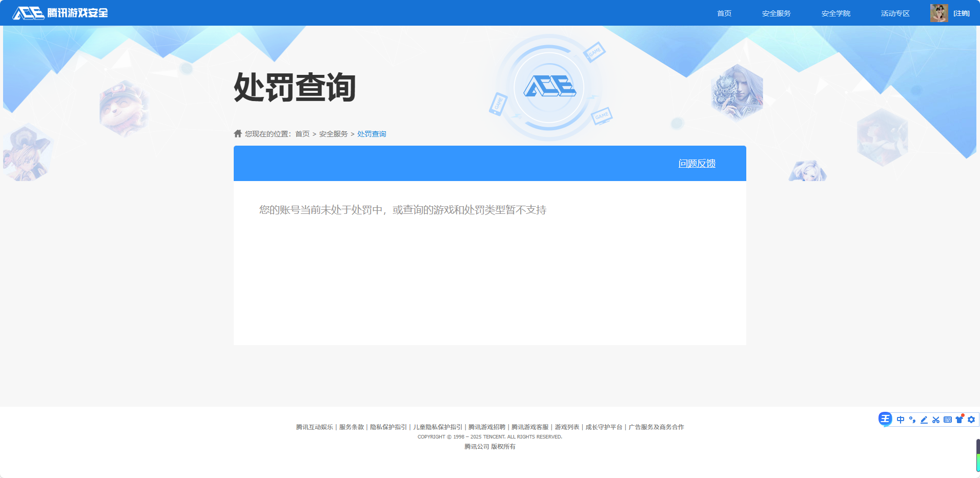The width and height of the screenshot is (980, 478).
Task: Open the 问题反馈 feedback link
Action: point(697,163)
